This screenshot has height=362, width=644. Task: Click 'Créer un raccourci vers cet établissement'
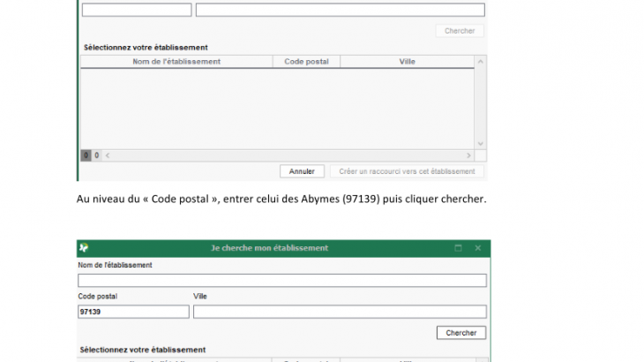click(407, 171)
